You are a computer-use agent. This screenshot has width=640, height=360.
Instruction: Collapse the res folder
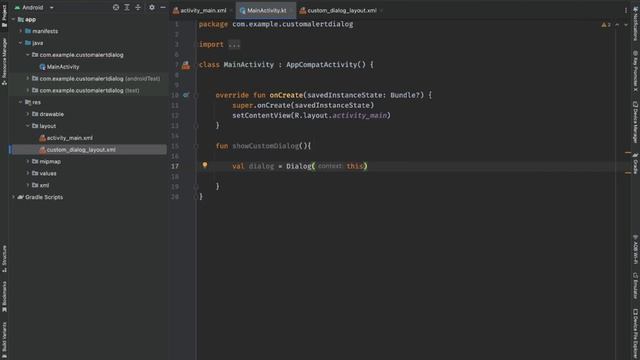(x=20, y=102)
